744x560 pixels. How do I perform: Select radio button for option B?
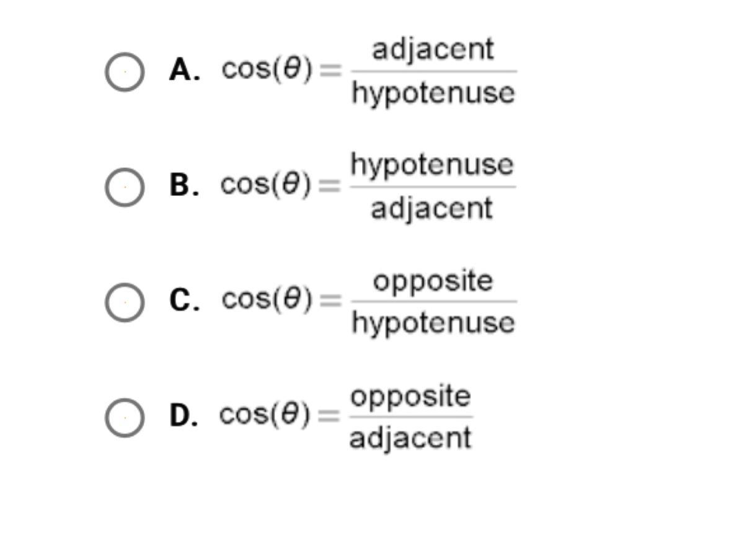tap(125, 186)
